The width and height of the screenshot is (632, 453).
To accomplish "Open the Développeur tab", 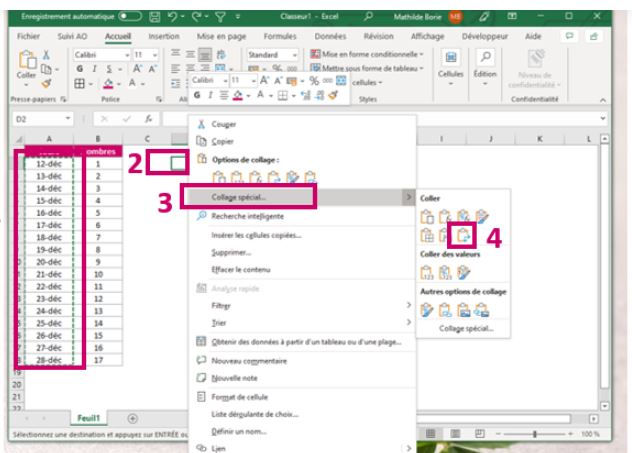I will pos(485,36).
